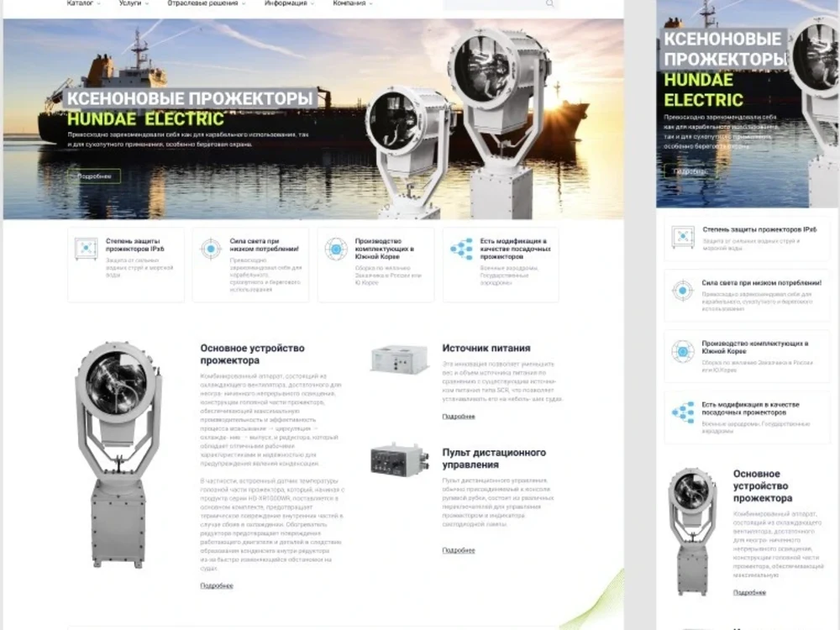Click the globe production icon desktop card
840x630 pixels.
click(336, 249)
